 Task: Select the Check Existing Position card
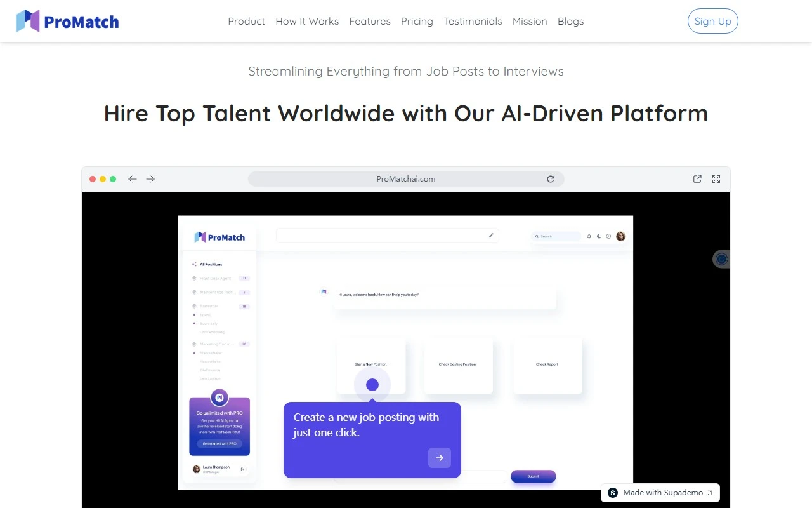tap(457, 365)
